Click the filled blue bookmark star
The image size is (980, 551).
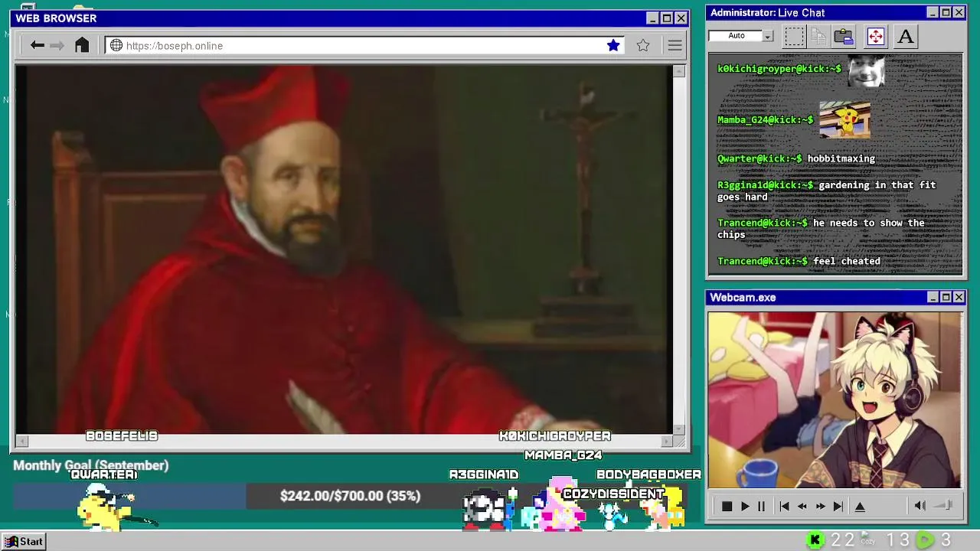click(613, 45)
